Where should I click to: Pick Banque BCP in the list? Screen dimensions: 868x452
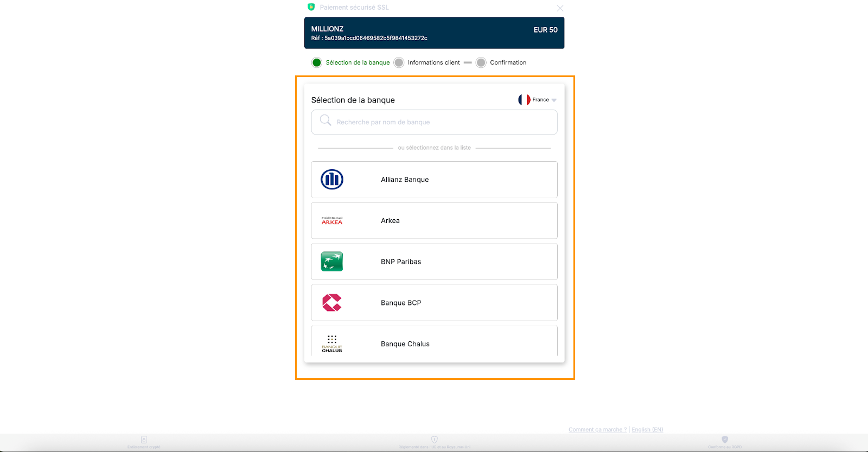(434, 303)
